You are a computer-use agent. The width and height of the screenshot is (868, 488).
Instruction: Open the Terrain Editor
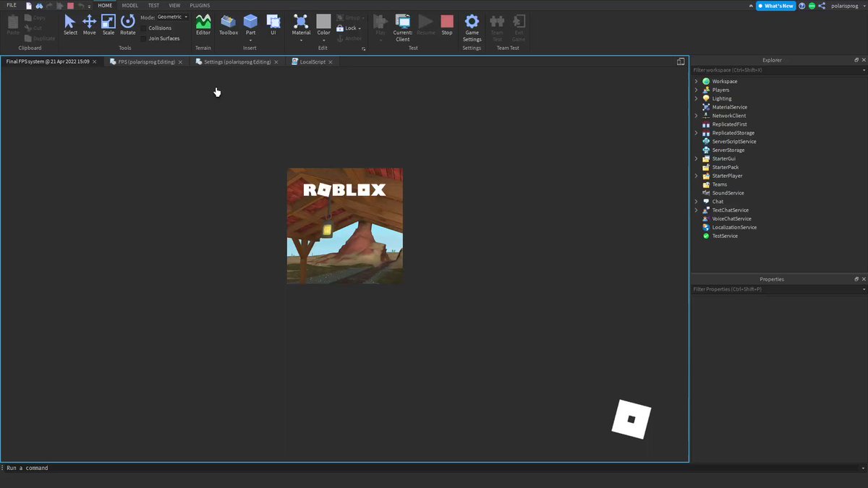pos(203,25)
